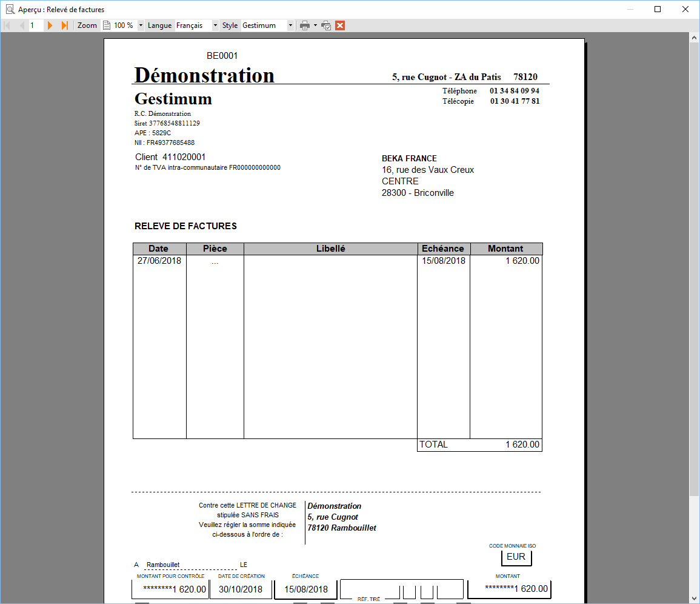
Task: Click the printer icon to print
Action: pyautogui.click(x=305, y=25)
